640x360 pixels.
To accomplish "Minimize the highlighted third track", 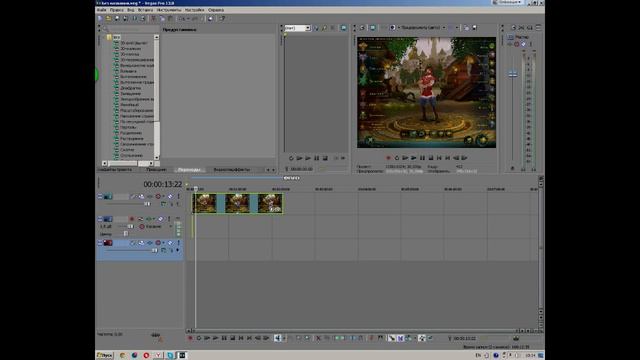I will click(100, 243).
